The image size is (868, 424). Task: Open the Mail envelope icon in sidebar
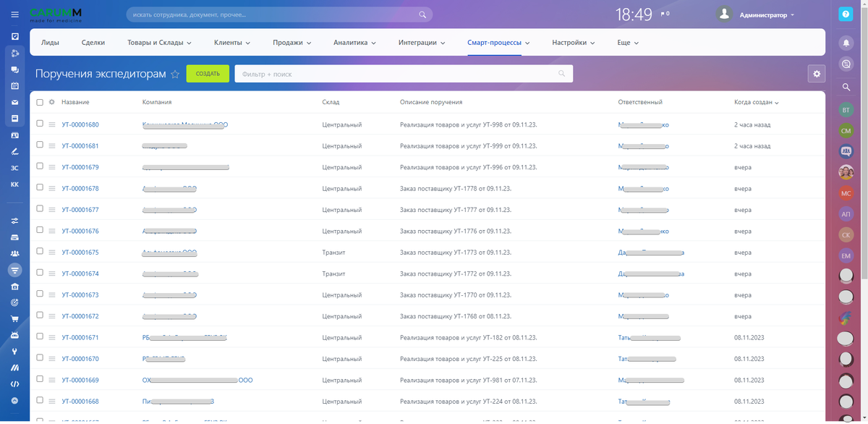coord(14,102)
